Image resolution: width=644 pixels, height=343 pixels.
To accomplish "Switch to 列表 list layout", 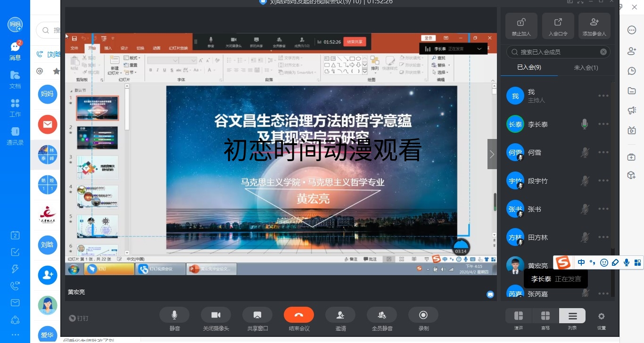I will pyautogui.click(x=572, y=316).
